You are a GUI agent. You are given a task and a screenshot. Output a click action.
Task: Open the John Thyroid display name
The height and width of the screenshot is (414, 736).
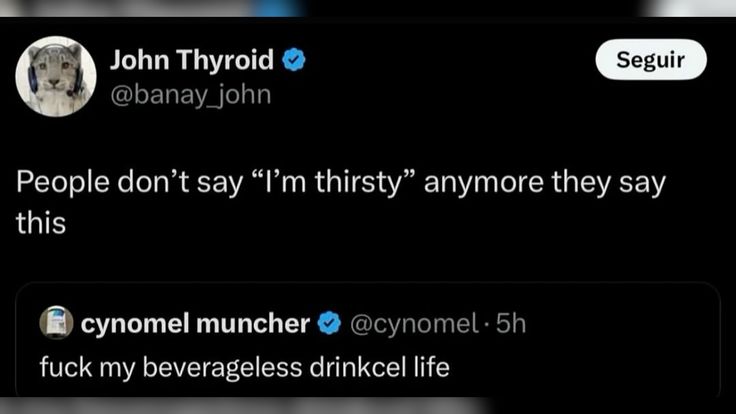(190, 61)
